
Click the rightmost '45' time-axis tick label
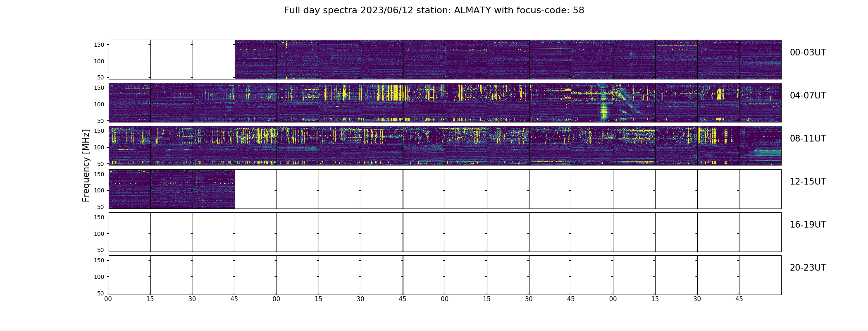[x=739, y=299]
